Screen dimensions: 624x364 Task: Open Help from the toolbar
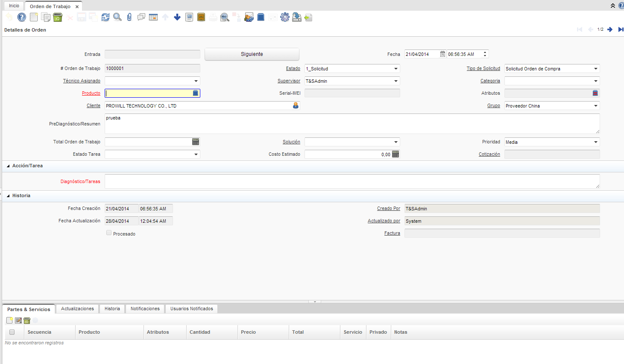coord(22,17)
